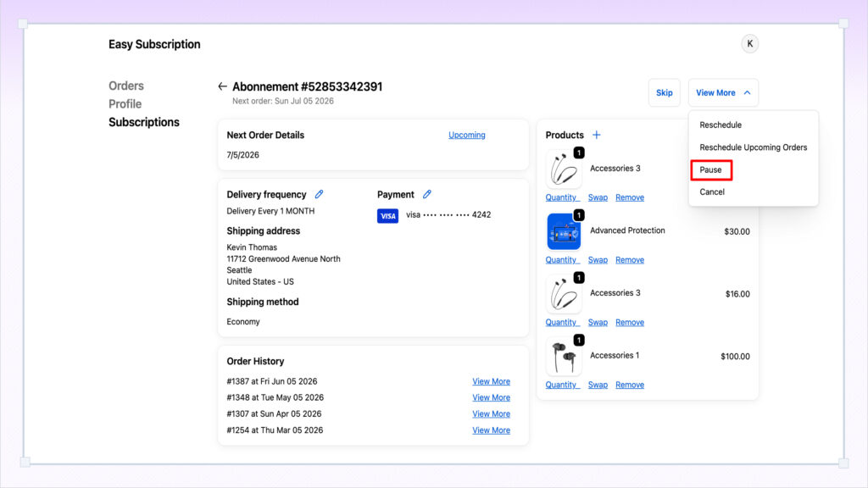Click the $30.00 Advanced Protection price
868x488 pixels.
[x=737, y=231]
